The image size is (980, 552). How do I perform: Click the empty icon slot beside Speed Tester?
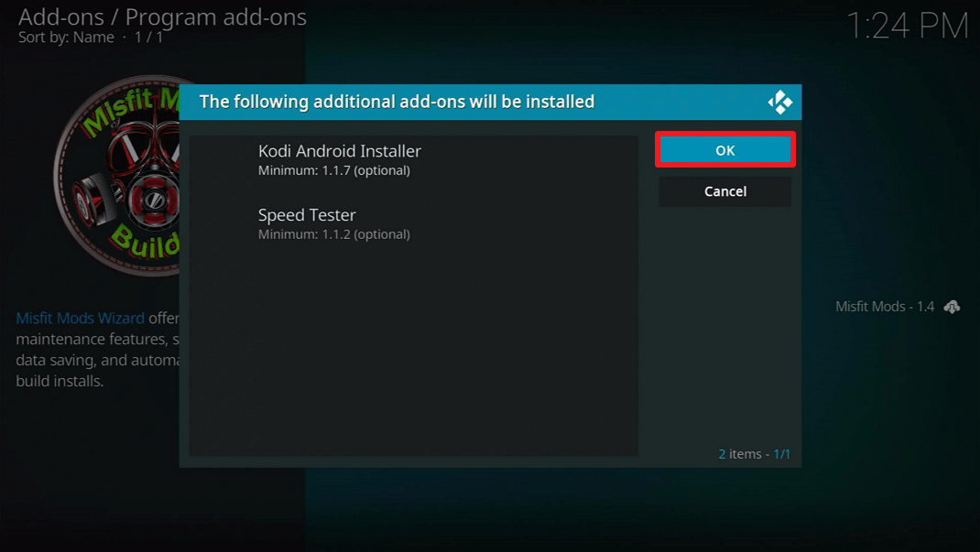click(x=223, y=223)
